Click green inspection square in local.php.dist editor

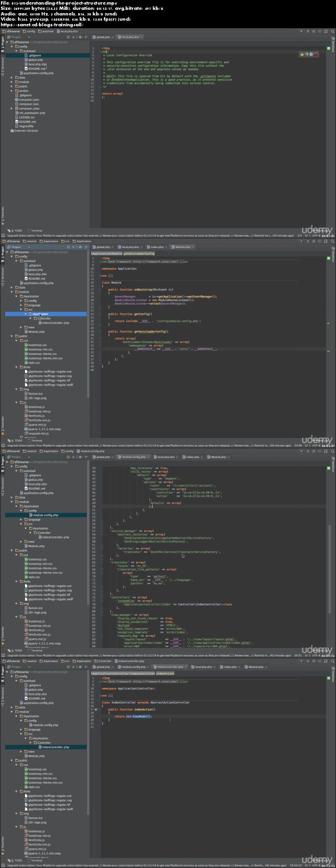328,48
